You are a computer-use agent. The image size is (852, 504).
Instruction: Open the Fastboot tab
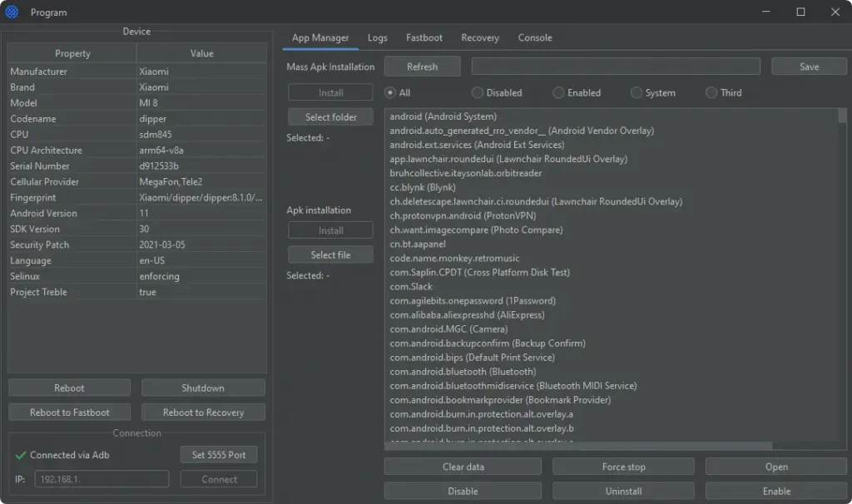tap(424, 38)
